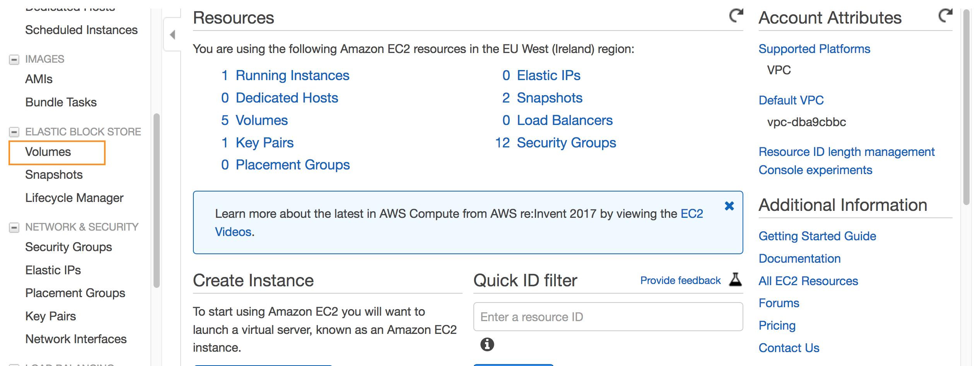Click the sidebar navigation scrollbar
This screenshot has width=980, height=366.
pos(156,200)
